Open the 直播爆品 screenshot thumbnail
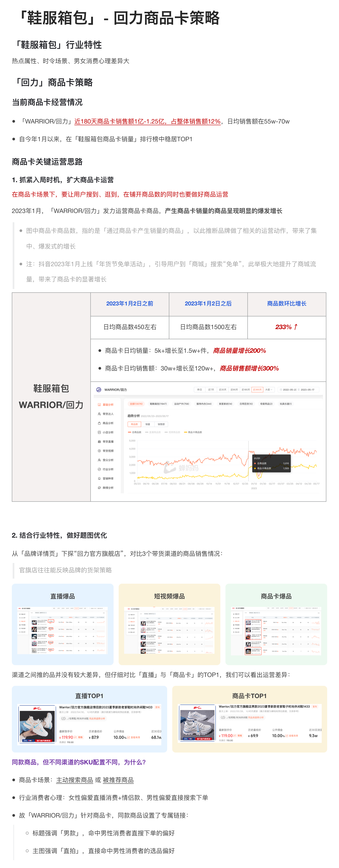The width and height of the screenshot is (339, 868). (x=63, y=631)
